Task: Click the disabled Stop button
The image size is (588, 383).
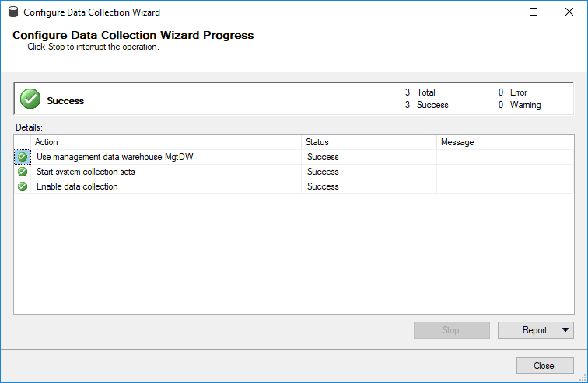Action: [451, 330]
